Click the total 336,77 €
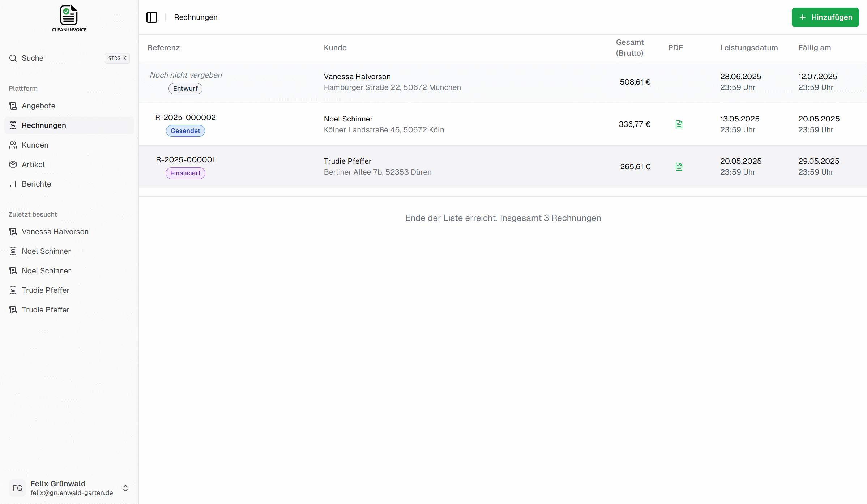Viewport: 867px width, 504px height. tap(635, 124)
